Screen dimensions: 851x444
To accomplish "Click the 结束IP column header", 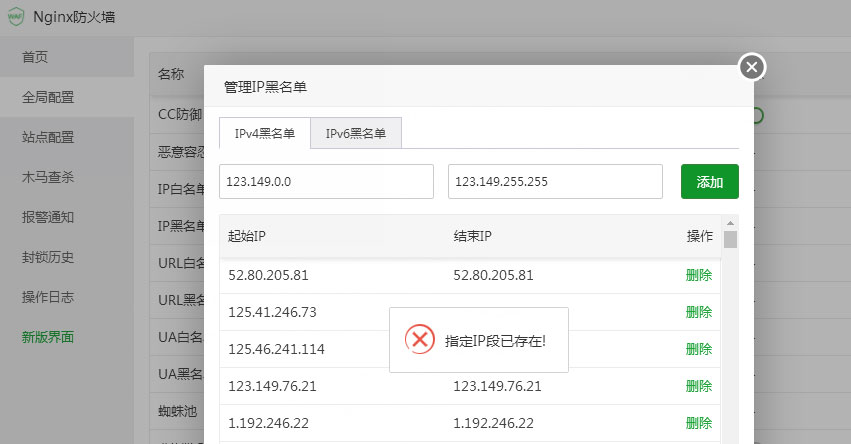I will point(473,236).
